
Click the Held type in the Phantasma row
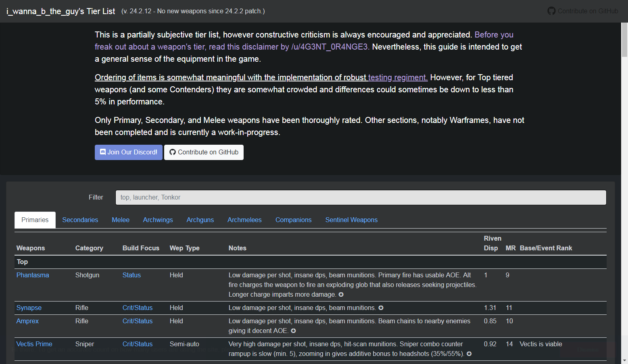click(176, 275)
